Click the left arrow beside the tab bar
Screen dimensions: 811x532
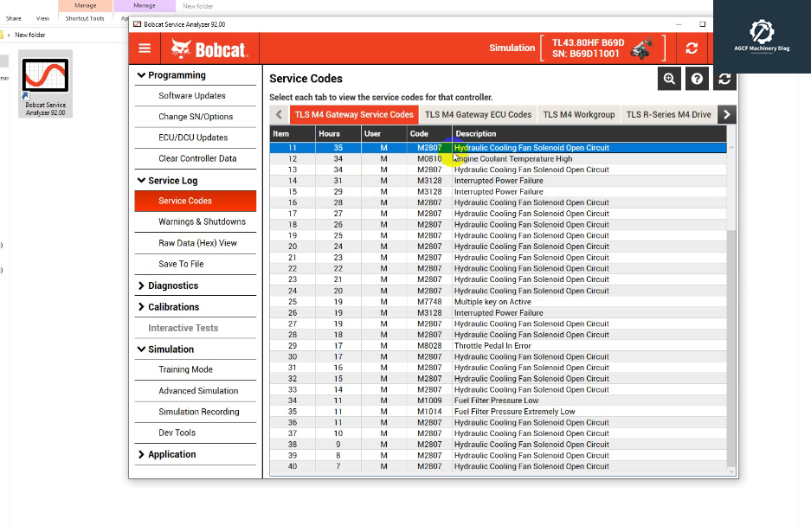pos(279,113)
